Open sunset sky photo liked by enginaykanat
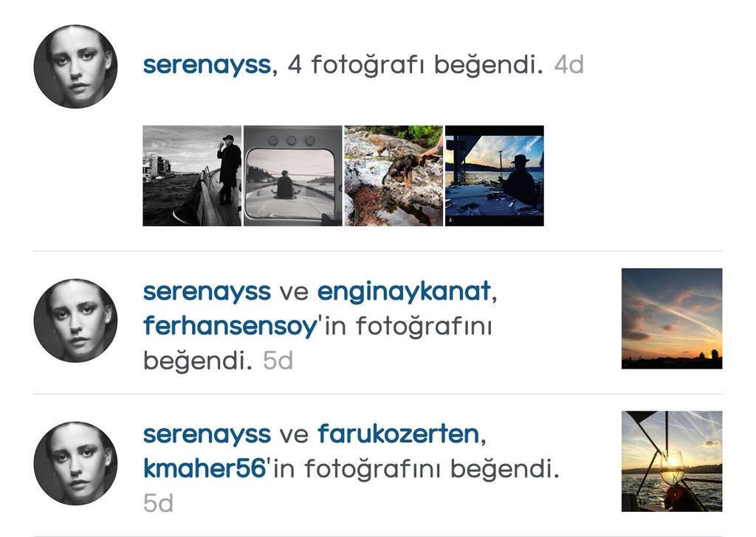 [x=672, y=318]
